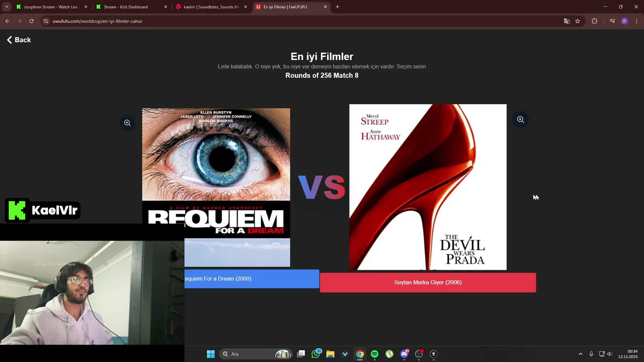Close the kaelvlr Soundbites tab
This screenshot has width=644, height=362.
pos(246,7)
